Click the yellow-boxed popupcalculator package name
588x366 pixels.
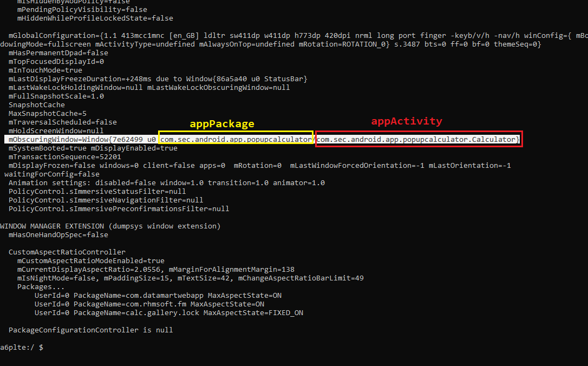coord(236,140)
